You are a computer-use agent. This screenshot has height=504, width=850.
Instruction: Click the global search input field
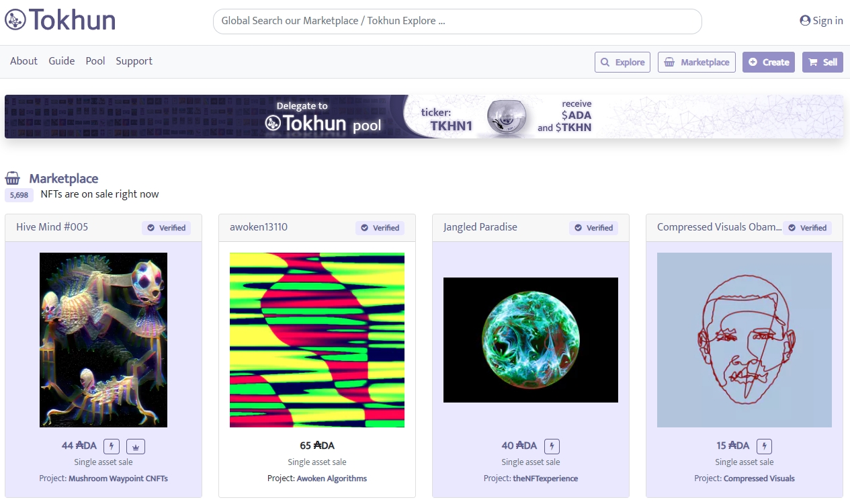(457, 21)
